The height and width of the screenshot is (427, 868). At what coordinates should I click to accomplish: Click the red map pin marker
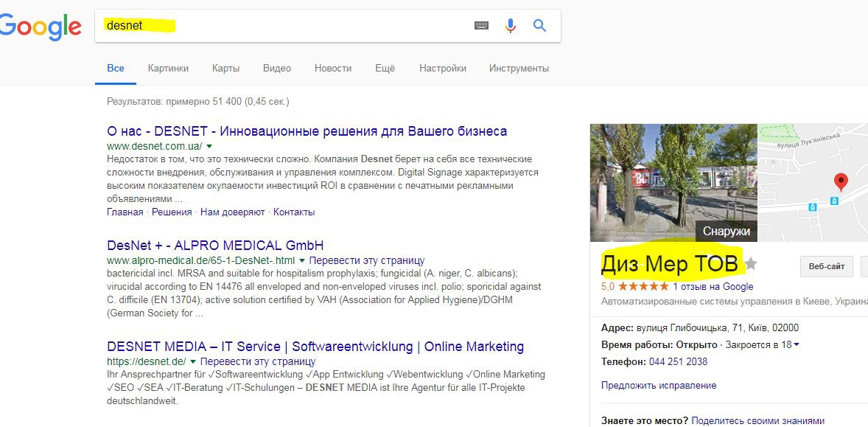coord(841,182)
